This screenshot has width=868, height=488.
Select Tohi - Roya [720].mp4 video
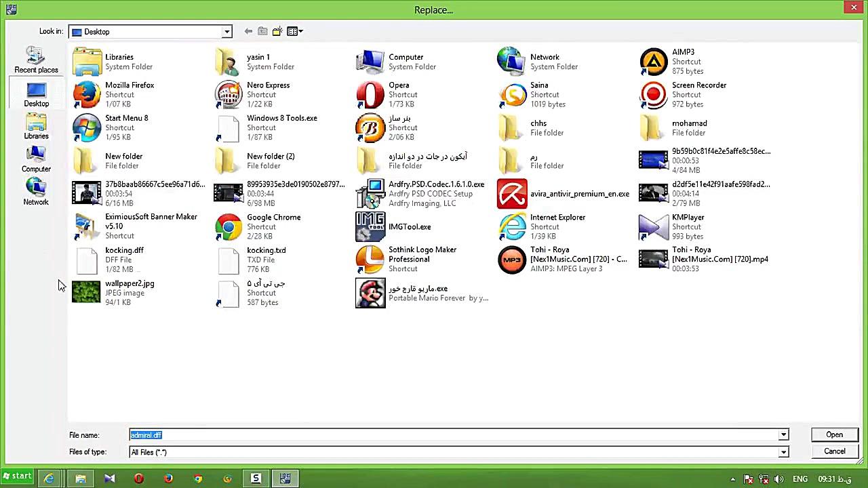point(704,260)
